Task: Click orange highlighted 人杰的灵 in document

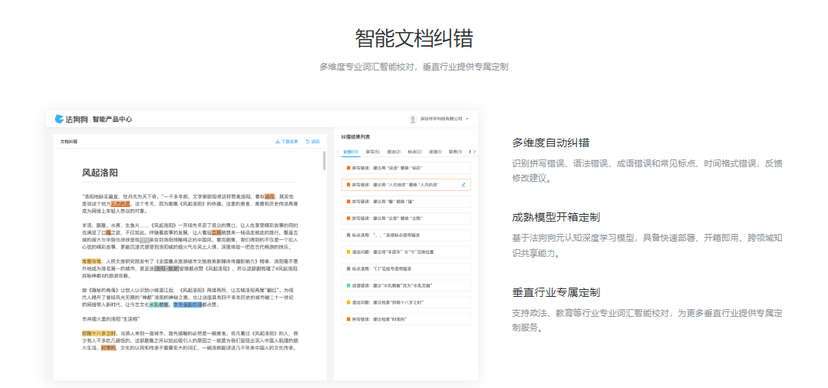Action: [x=120, y=203]
